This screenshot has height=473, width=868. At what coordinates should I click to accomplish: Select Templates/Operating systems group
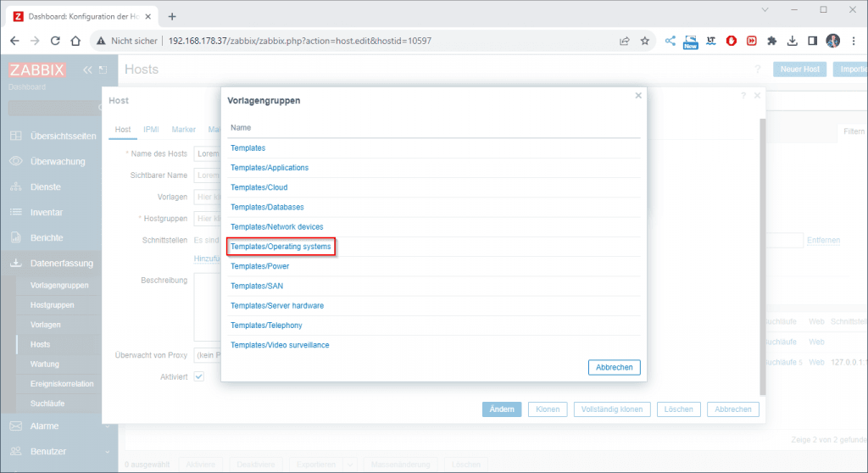tap(281, 247)
